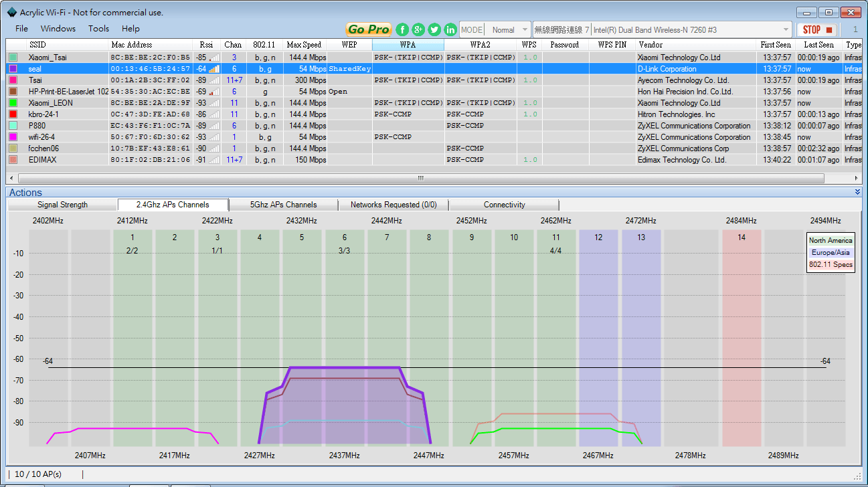Open the Tools menu

pyautogui.click(x=98, y=29)
